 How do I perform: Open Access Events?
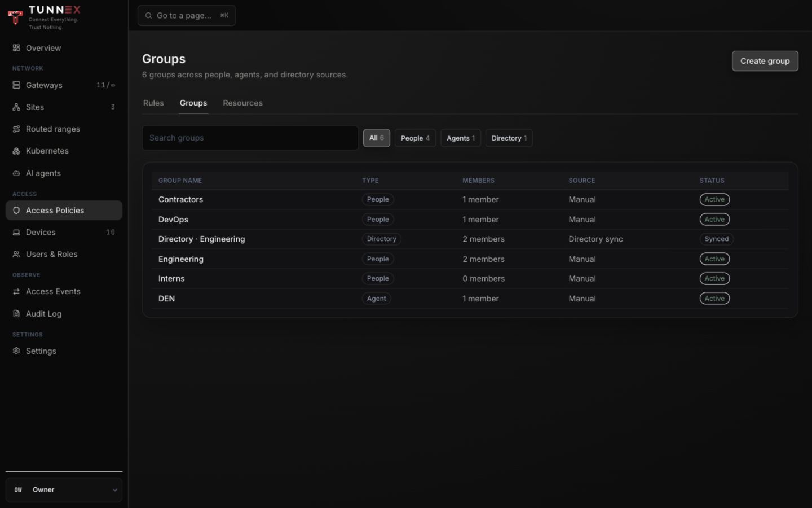pyautogui.click(x=64, y=292)
